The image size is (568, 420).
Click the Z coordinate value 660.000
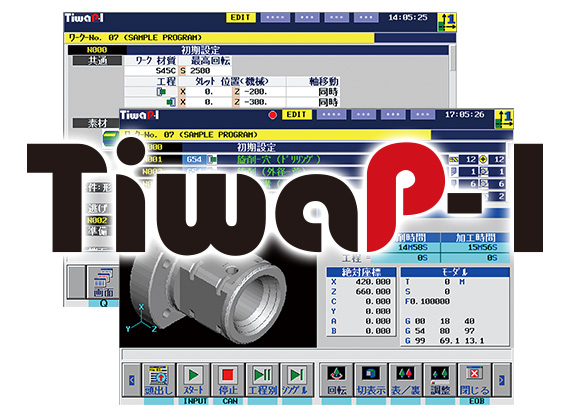[x=373, y=292]
